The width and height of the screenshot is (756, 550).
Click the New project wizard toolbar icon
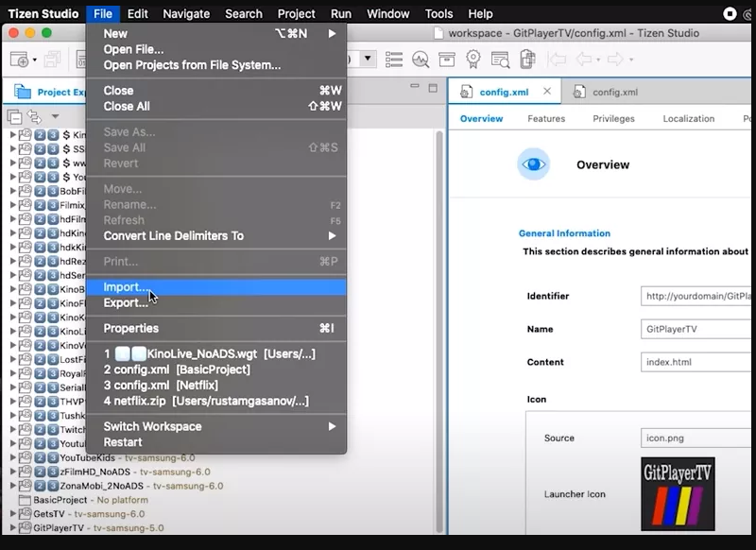point(19,59)
